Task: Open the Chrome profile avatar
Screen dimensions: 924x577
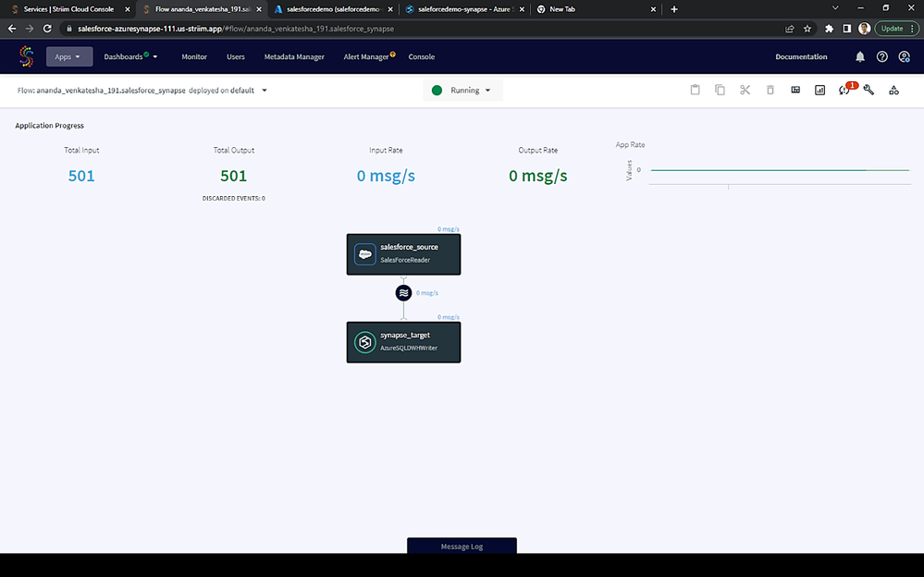Action: click(865, 29)
